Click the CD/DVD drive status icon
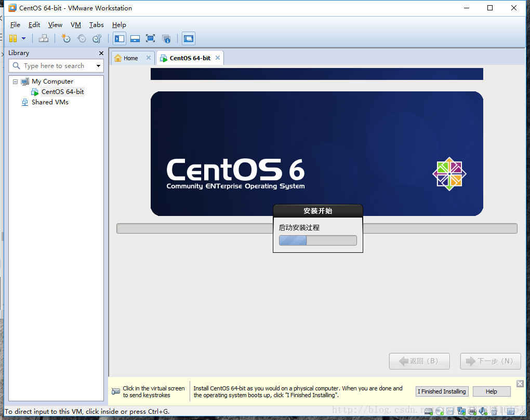 point(440,411)
